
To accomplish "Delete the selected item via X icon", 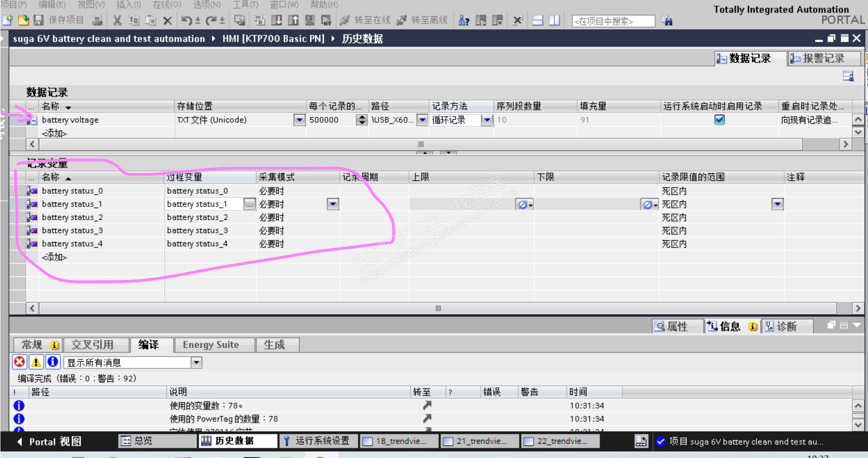I will [168, 20].
